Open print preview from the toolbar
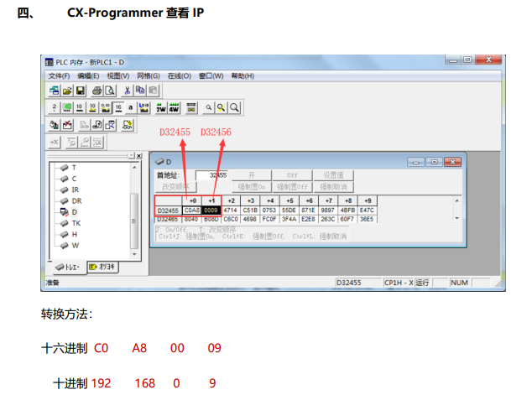 coord(110,91)
